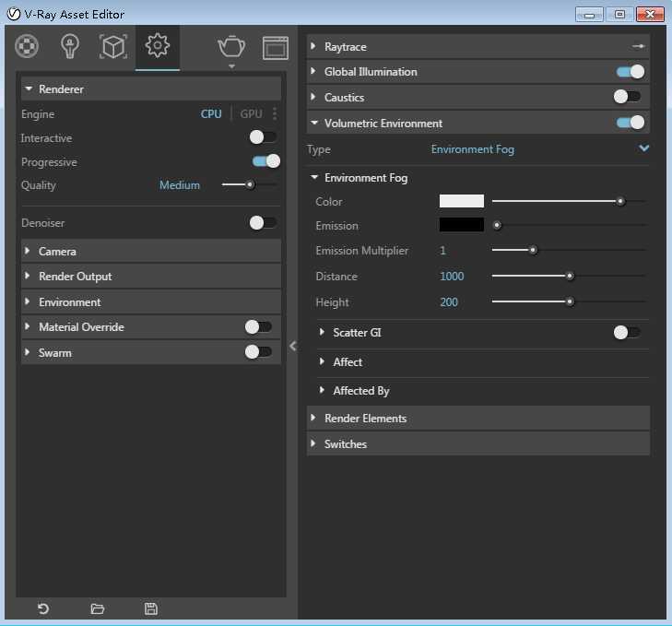Image resolution: width=672 pixels, height=626 pixels.
Task: Open the Environment Fog type dropdown
Action: tap(643, 149)
